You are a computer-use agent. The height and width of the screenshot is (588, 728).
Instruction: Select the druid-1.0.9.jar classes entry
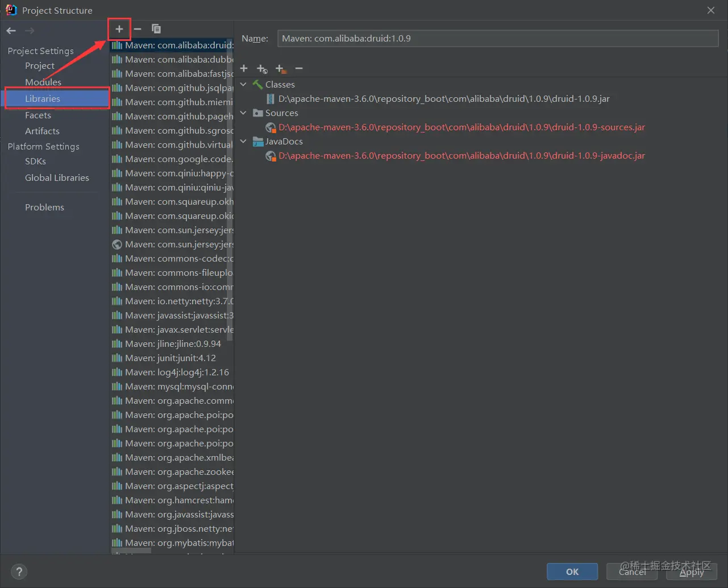tap(438, 99)
